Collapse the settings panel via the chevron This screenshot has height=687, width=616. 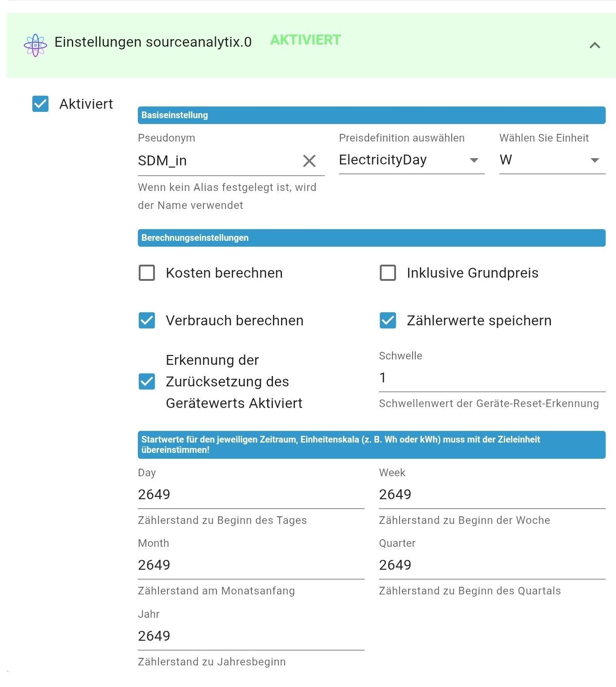[x=594, y=45]
